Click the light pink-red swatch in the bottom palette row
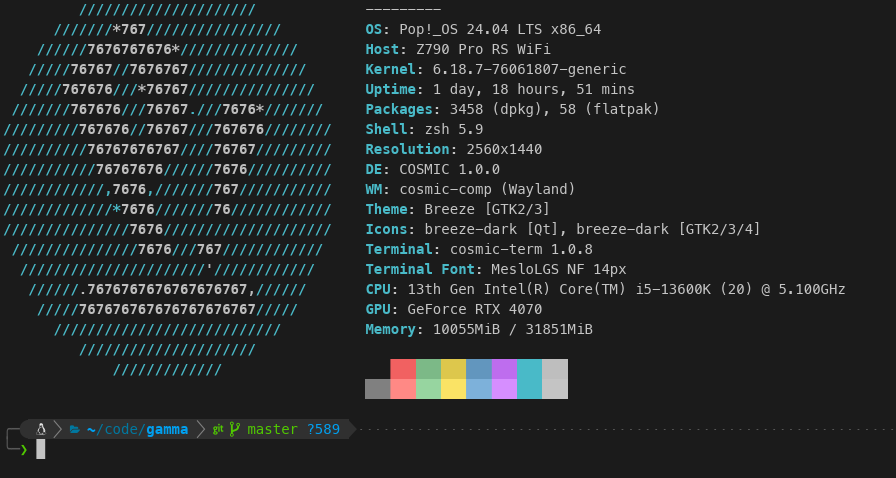This screenshot has height=478, width=896. (x=403, y=389)
